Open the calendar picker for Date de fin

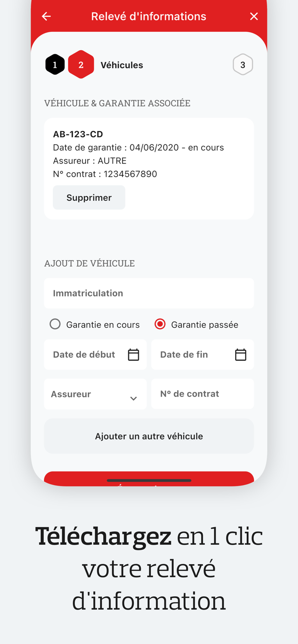(240, 355)
